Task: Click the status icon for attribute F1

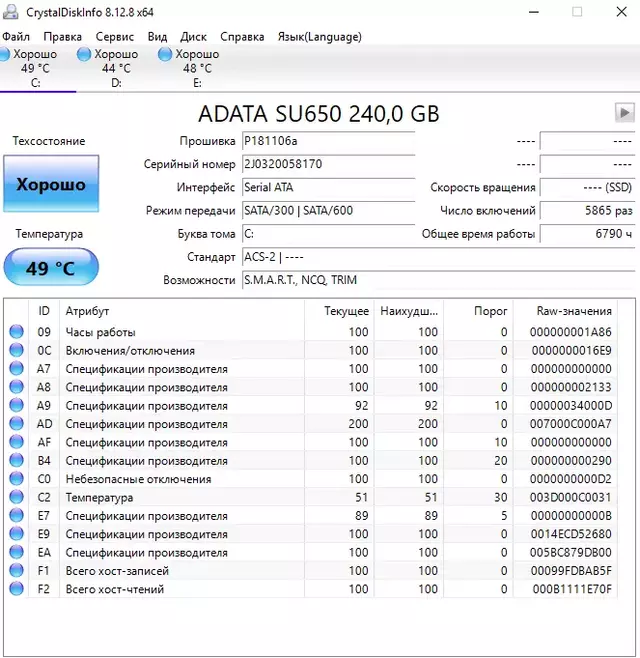Action: coord(16,571)
